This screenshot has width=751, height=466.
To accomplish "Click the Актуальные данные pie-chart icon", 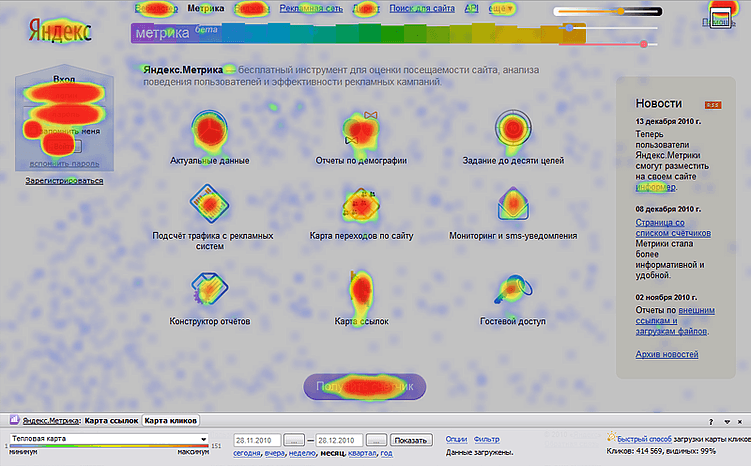I will (x=209, y=129).
